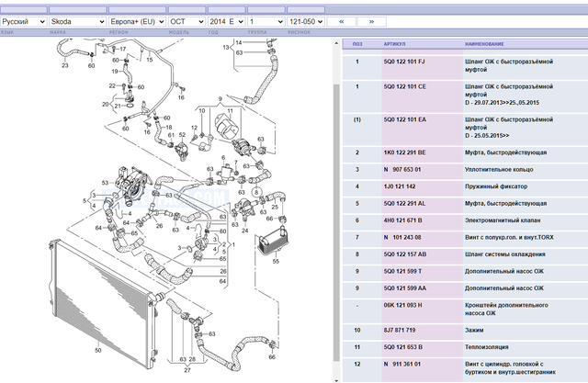Click the НАИМЕНОВАНИЕ column header
Image resolution: width=588 pixels, height=383 pixels.
(484, 44)
